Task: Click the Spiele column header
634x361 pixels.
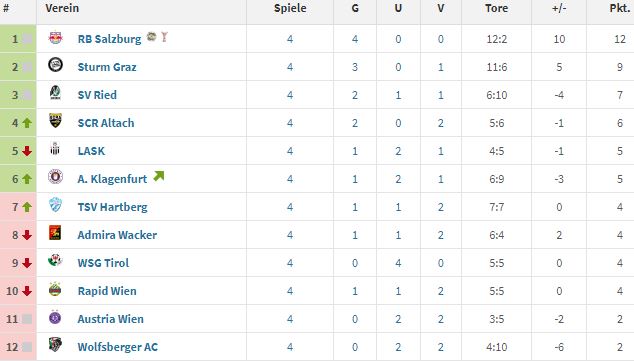Action: coord(290,8)
